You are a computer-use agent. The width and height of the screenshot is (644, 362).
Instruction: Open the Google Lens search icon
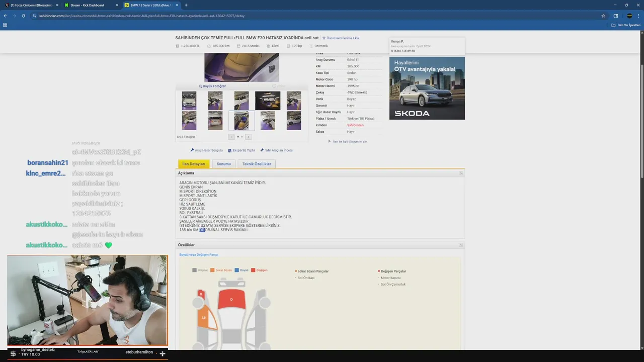[x=616, y=16]
